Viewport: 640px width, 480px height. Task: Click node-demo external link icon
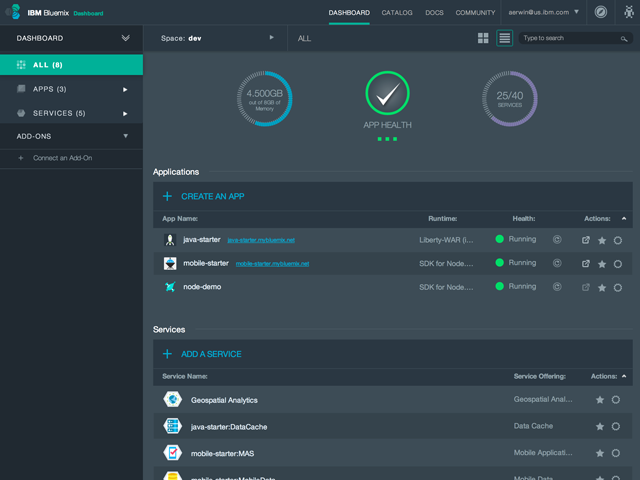586,287
